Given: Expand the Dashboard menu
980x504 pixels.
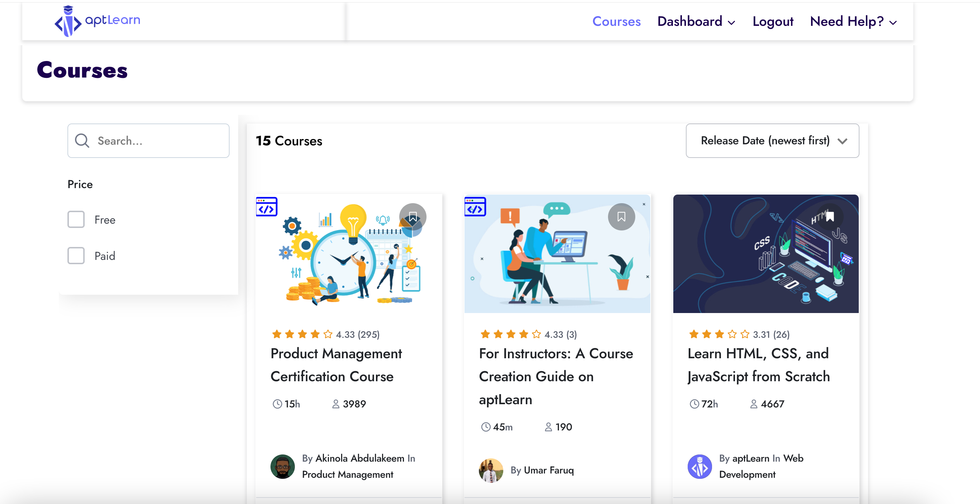Looking at the screenshot, I should 696,21.
